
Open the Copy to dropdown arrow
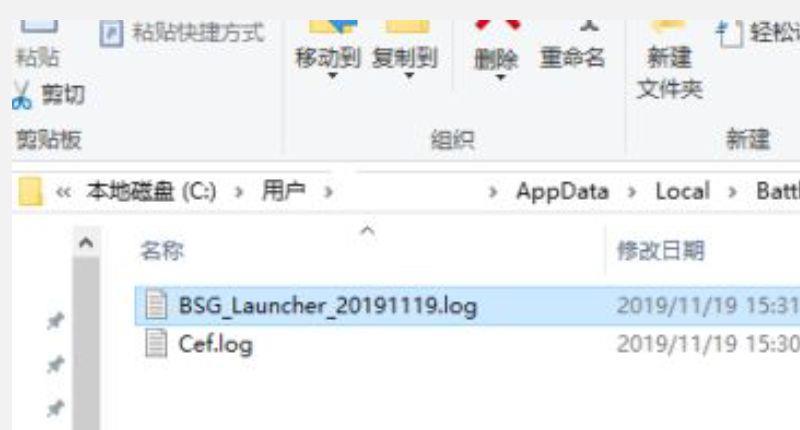coord(409,76)
